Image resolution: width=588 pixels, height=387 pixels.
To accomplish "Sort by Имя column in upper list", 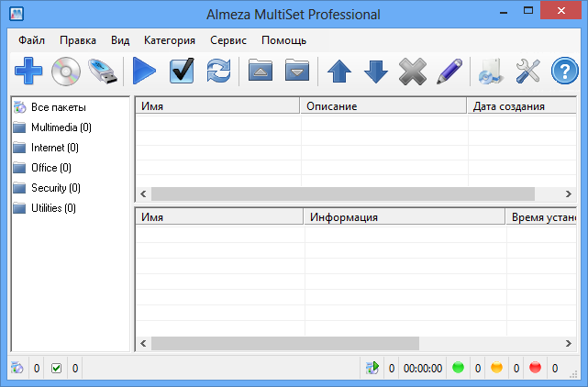I will pos(217,106).
